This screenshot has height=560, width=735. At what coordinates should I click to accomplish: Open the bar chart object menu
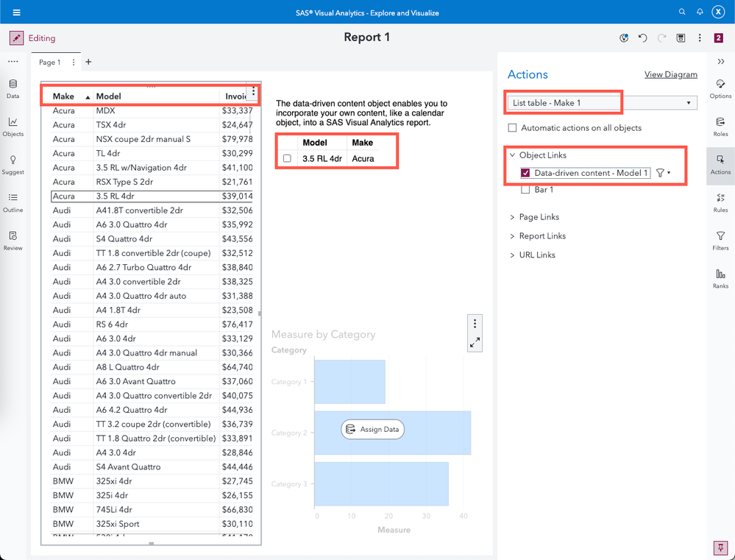475,323
